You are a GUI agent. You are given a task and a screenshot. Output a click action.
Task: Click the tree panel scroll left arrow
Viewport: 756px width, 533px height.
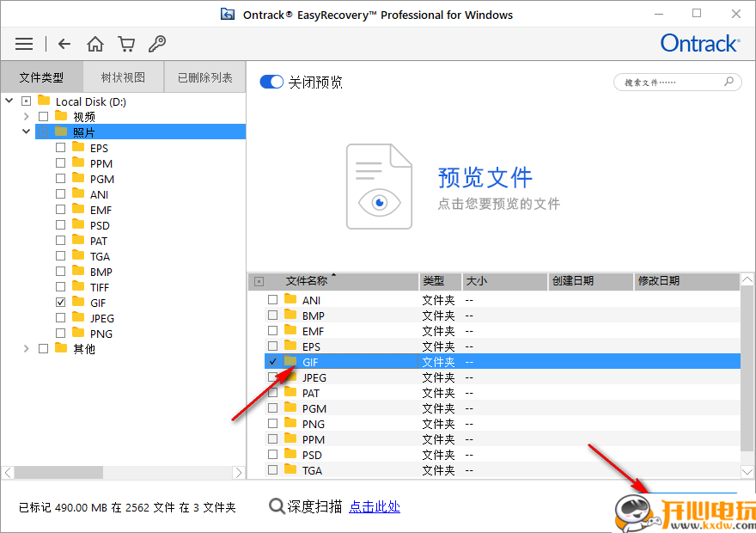coord(8,473)
